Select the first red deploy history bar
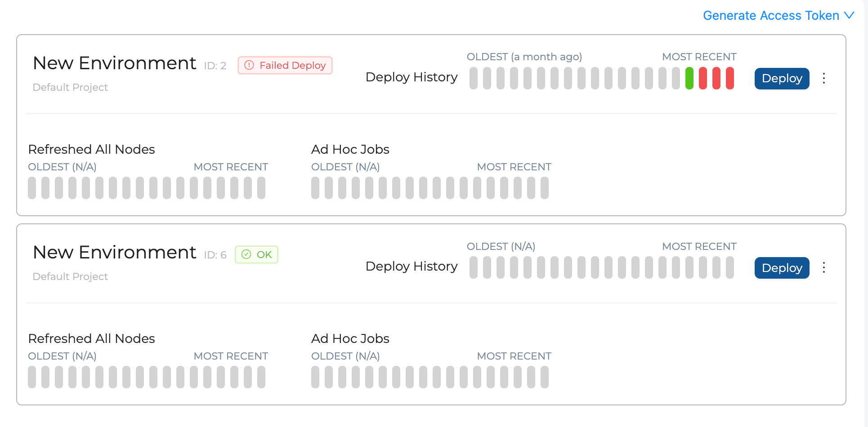 (x=702, y=78)
